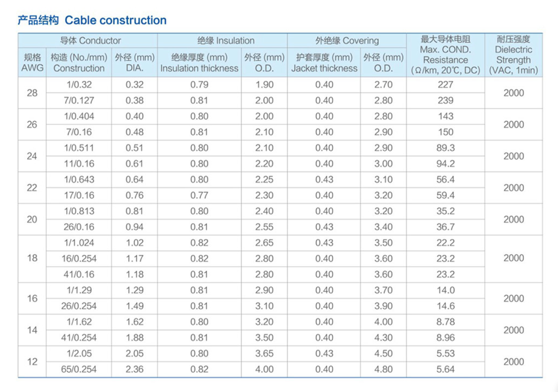Select the Dielectric Strength header cell
The width and height of the screenshot is (558, 392).
coord(513,55)
